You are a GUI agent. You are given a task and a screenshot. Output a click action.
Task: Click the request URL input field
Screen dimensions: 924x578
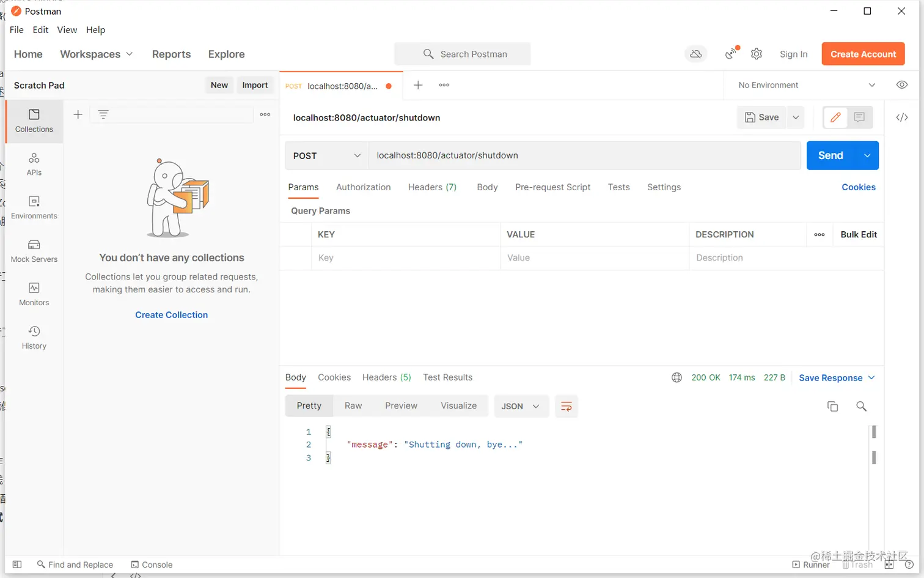585,155
